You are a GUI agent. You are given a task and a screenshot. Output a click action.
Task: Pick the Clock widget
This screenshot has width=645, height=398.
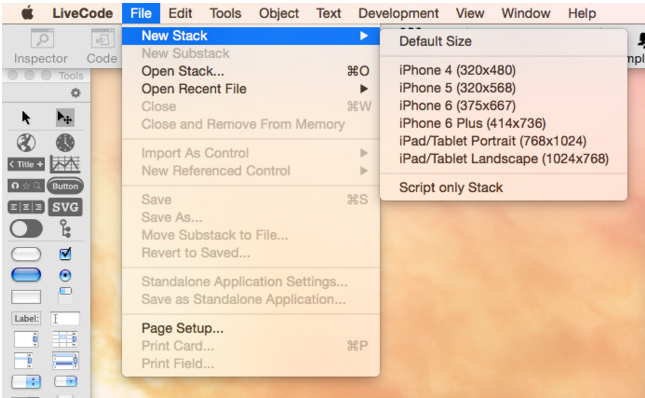(65, 143)
